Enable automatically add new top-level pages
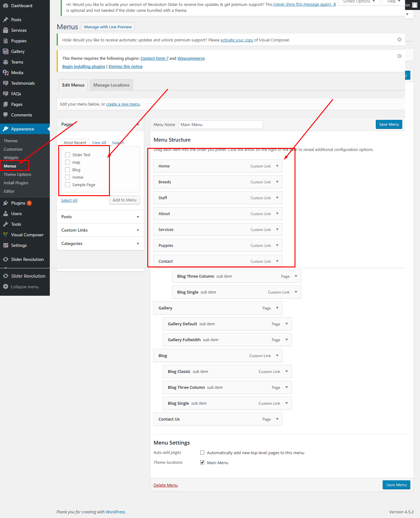420x518 pixels. [x=202, y=453]
